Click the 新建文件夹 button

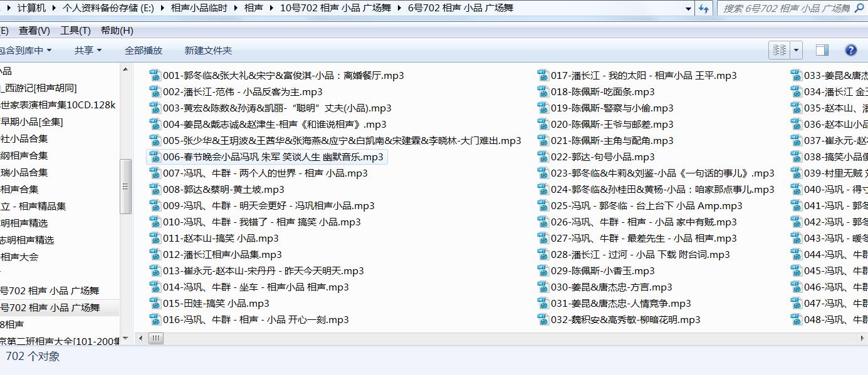(x=208, y=51)
